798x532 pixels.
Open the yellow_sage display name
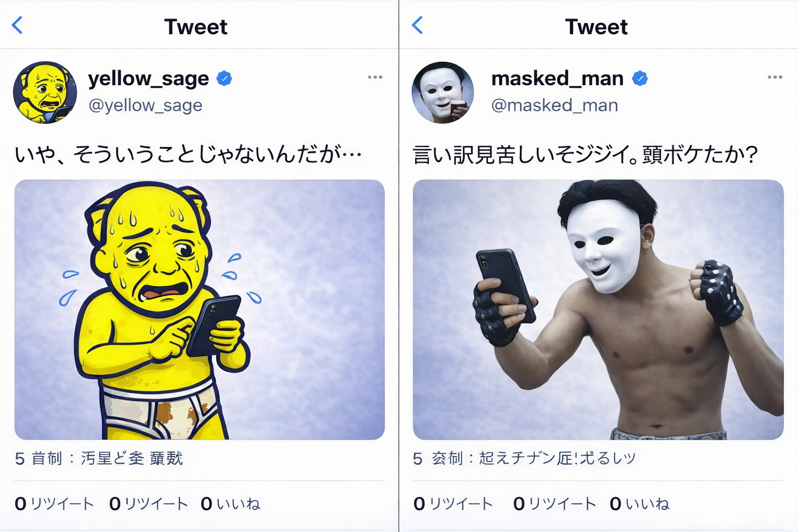click(149, 79)
